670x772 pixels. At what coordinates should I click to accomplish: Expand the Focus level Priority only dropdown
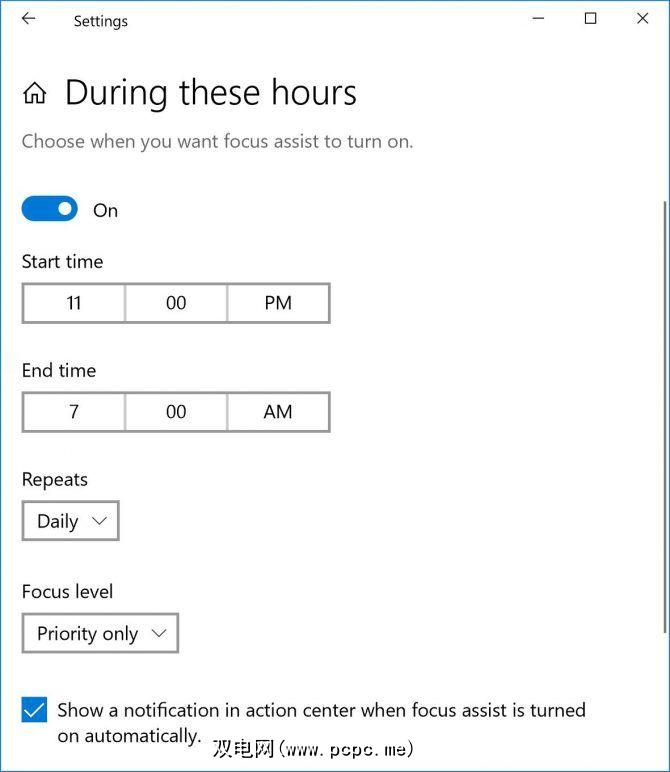click(100, 633)
